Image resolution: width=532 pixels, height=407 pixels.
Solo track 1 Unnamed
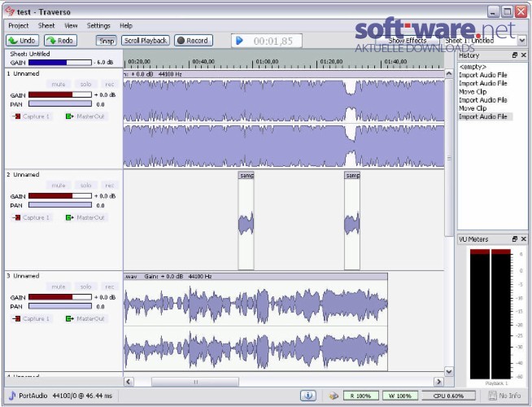click(85, 84)
